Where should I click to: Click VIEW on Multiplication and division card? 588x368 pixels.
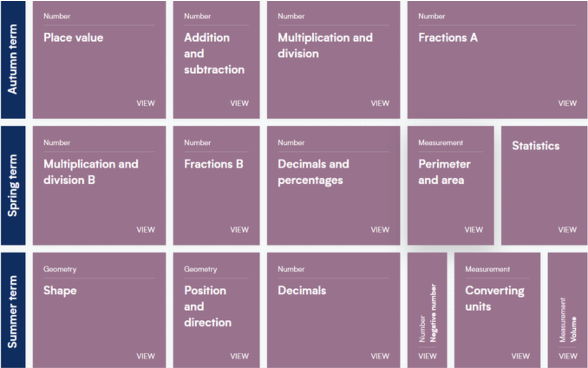[380, 103]
